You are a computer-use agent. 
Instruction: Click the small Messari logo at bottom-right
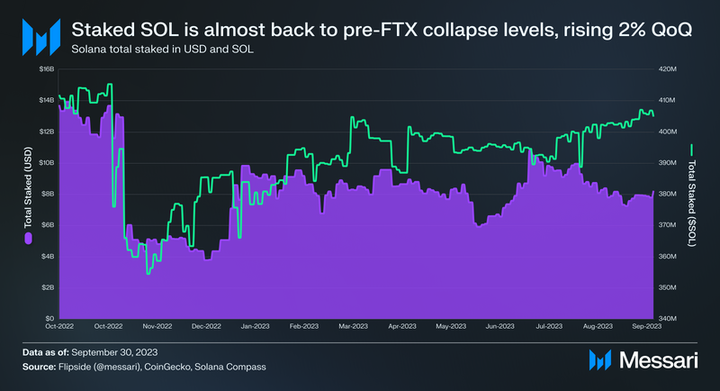pyautogui.click(x=600, y=360)
